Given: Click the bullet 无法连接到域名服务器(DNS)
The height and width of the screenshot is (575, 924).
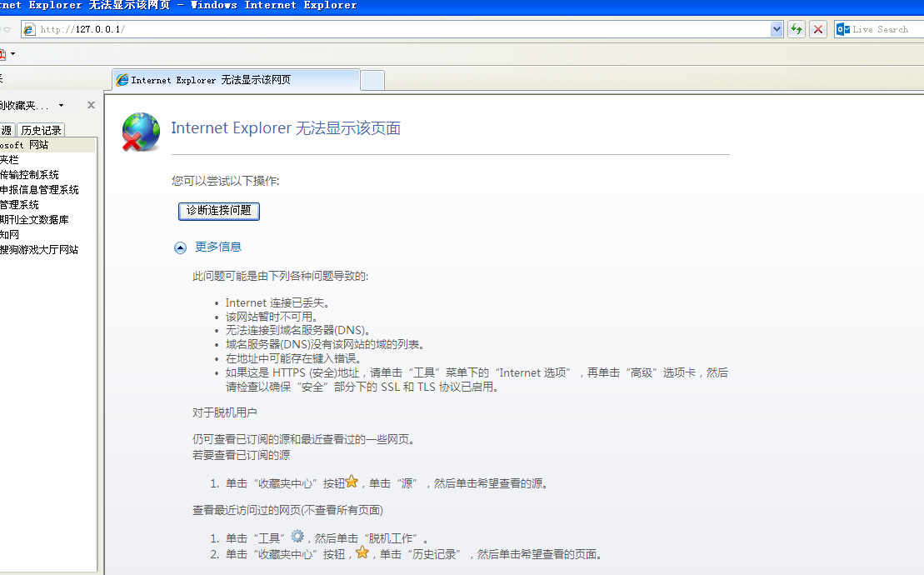Looking at the screenshot, I should click(297, 331).
